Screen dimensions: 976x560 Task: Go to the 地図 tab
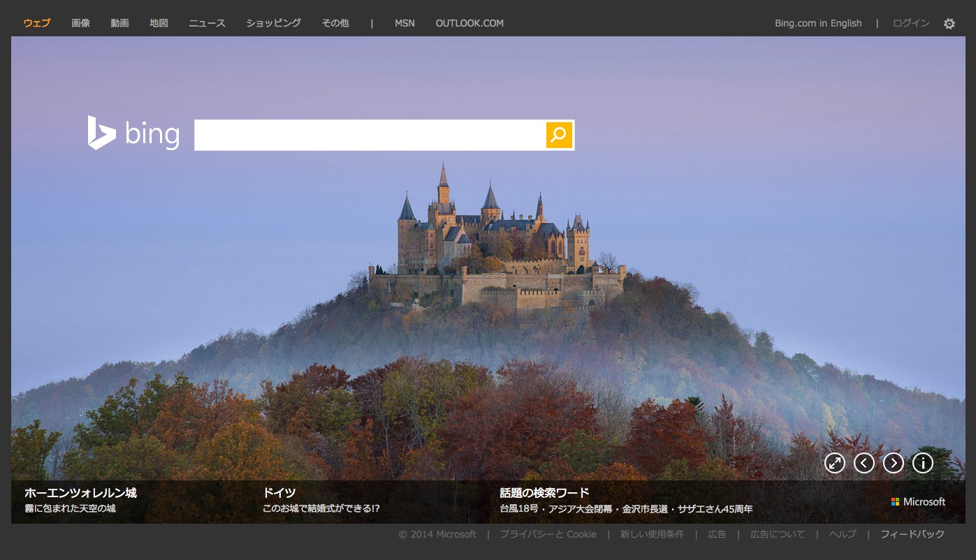159,23
